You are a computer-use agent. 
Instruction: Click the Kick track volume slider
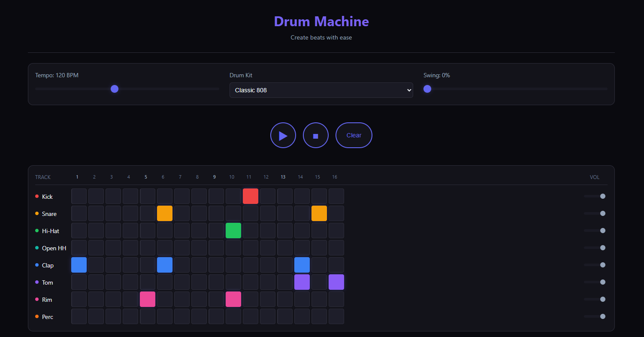(594, 196)
